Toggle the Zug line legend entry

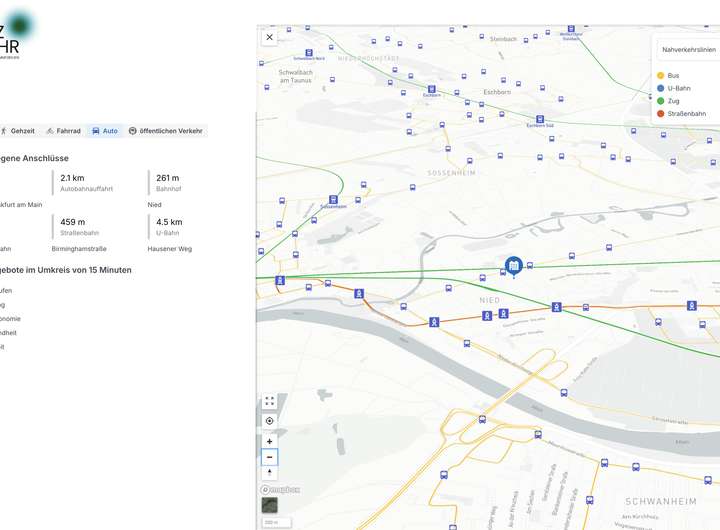668,101
